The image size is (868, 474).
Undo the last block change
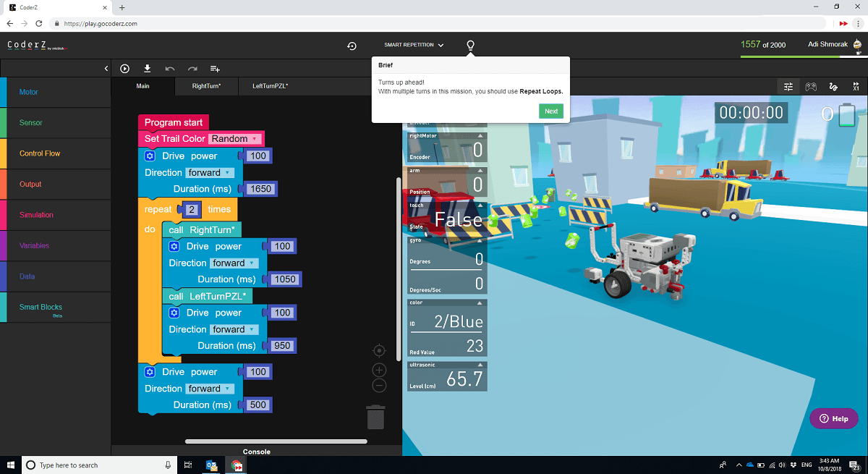coord(169,68)
